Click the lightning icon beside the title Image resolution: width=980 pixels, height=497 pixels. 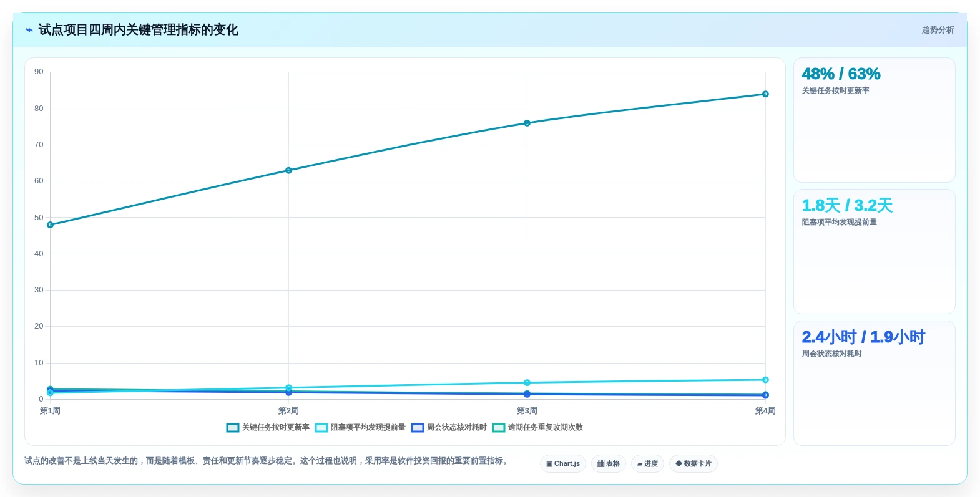(29, 30)
